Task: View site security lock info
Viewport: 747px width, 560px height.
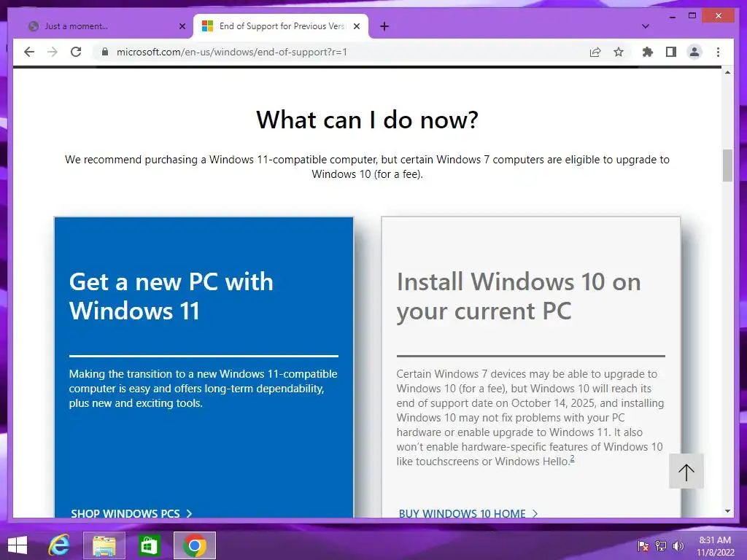Action: pos(105,52)
